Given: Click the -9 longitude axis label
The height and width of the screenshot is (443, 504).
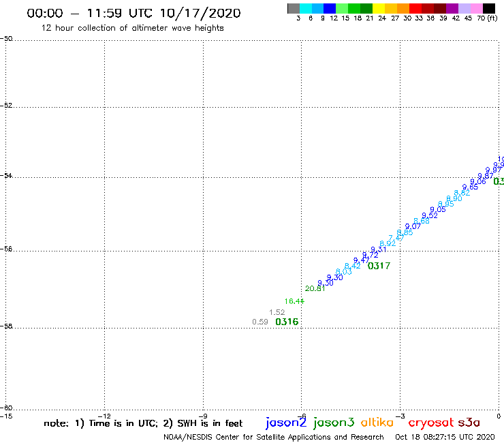Looking at the screenshot, I should [203, 416].
